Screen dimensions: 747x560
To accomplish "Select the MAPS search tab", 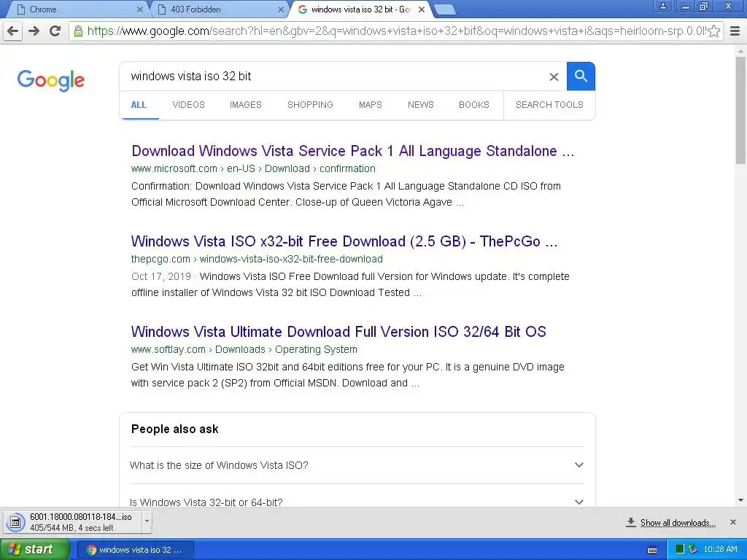I will 371,105.
